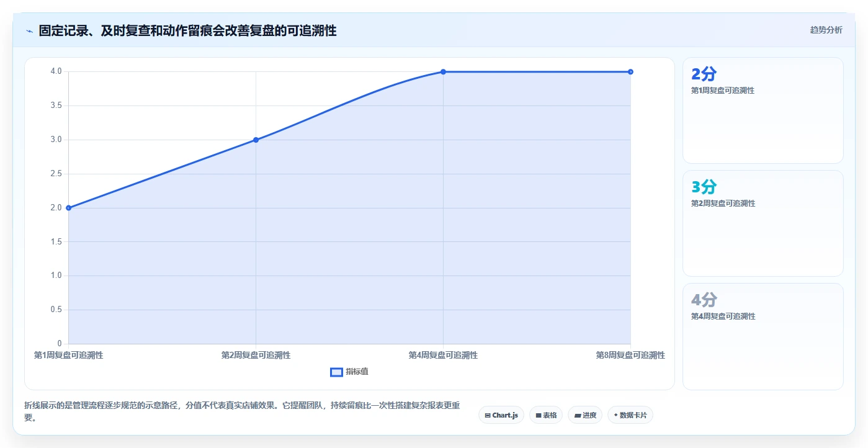Click the trend icon beside the title
Screen dimensions: 868x448
[x=29, y=31]
